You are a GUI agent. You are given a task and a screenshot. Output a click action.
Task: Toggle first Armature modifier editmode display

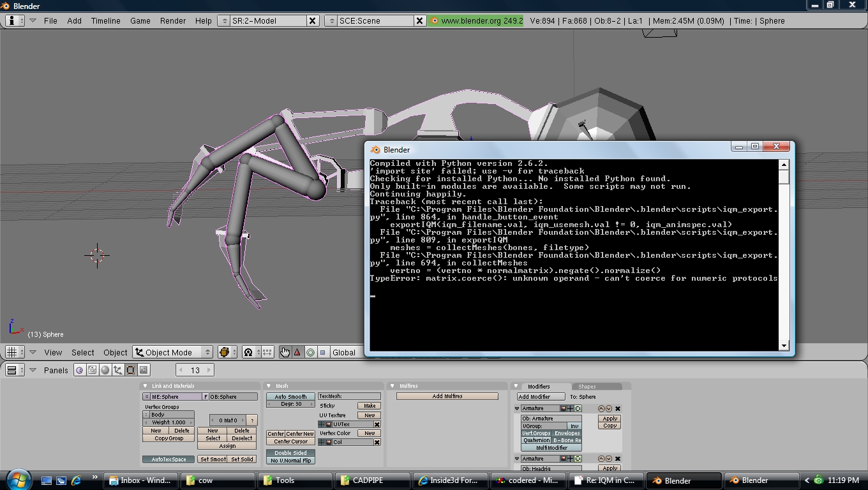pos(578,408)
